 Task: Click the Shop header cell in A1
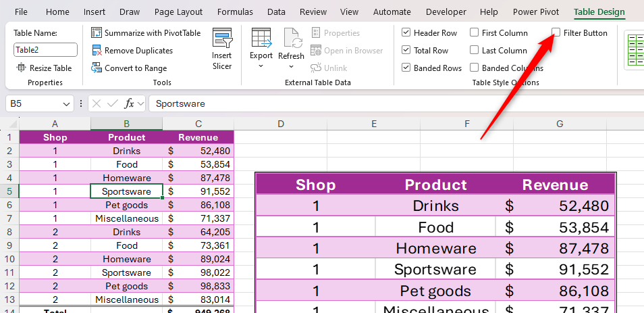55,137
